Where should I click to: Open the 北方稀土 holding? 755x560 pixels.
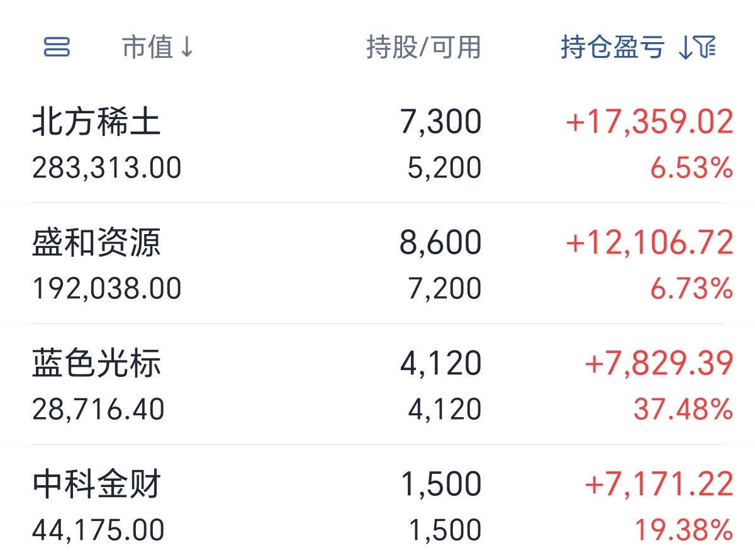pyautogui.click(x=377, y=143)
